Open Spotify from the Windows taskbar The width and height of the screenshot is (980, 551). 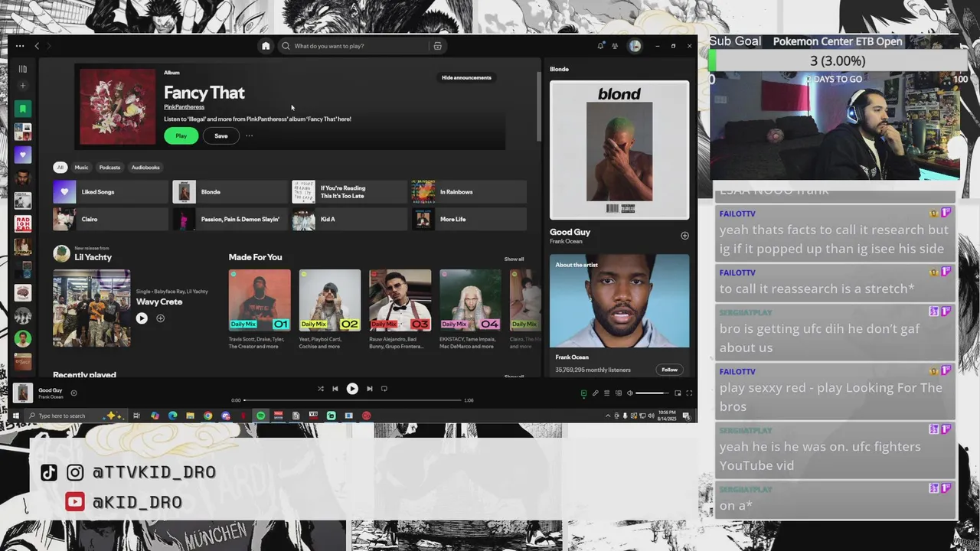pyautogui.click(x=261, y=416)
